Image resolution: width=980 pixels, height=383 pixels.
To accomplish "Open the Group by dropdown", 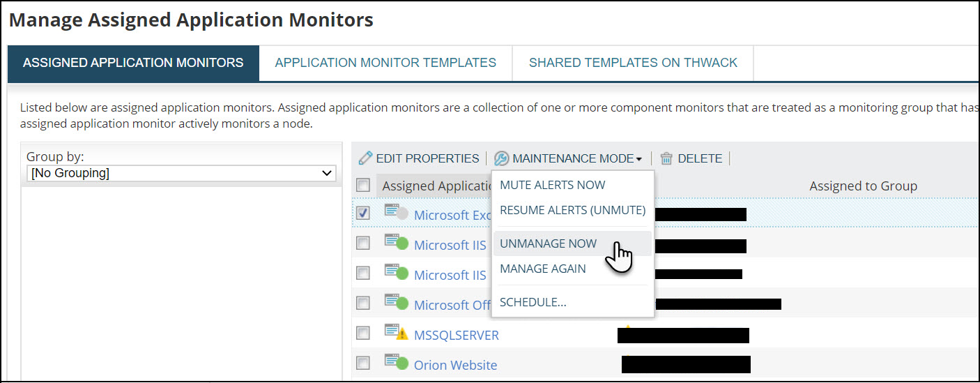I will point(181,173).
